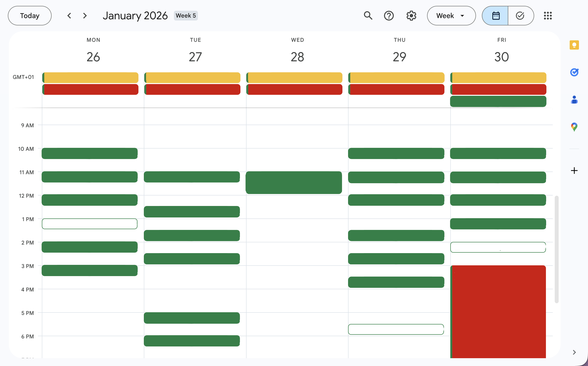Open Contacts in side panel
Screen dimensions: 588x366
pos(574,100)
